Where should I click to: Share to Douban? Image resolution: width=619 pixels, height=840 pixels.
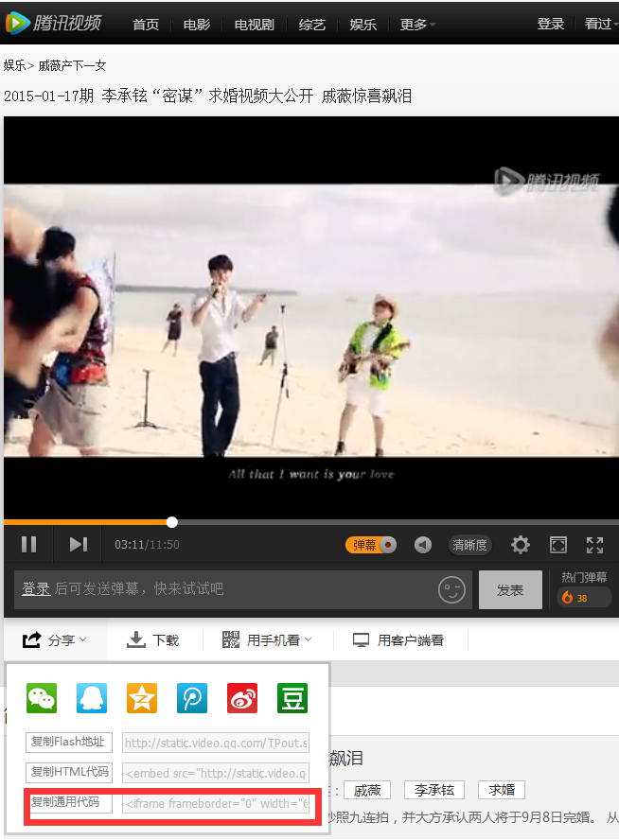point(292,698)
